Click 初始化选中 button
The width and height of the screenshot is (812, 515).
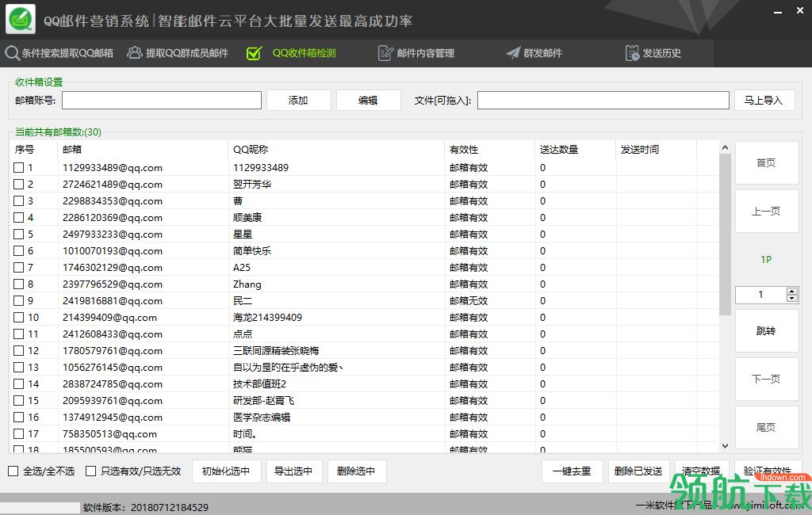coord(226,471)
